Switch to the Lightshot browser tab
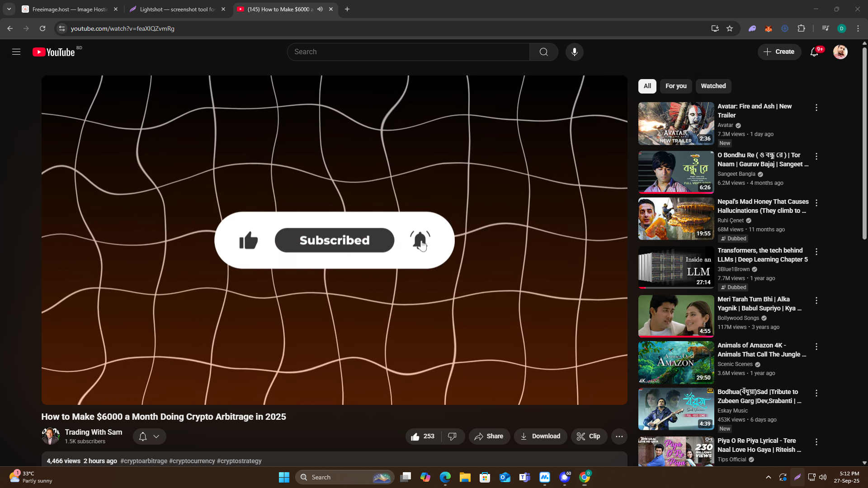The height and width of the screenshot is (488, 868). [x=177, y=9]
